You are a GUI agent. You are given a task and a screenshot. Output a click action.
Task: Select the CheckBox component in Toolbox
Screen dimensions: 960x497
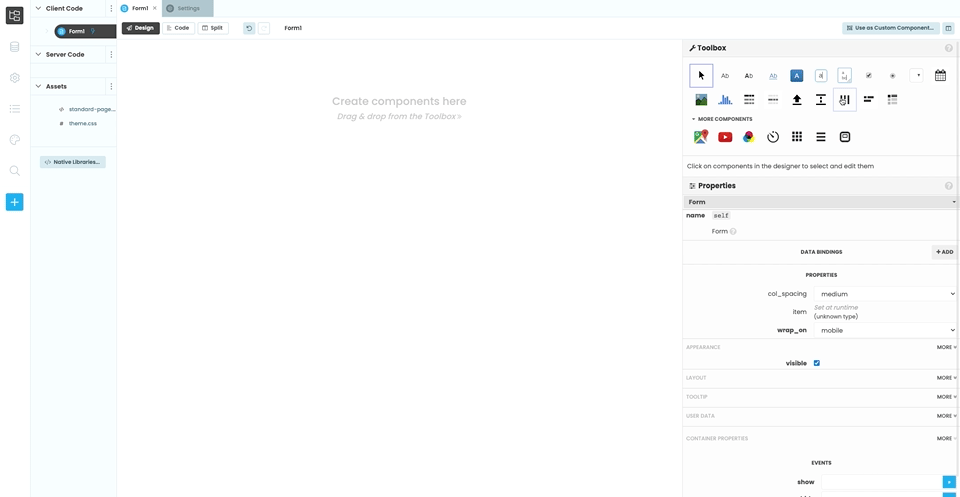point(869,76)
